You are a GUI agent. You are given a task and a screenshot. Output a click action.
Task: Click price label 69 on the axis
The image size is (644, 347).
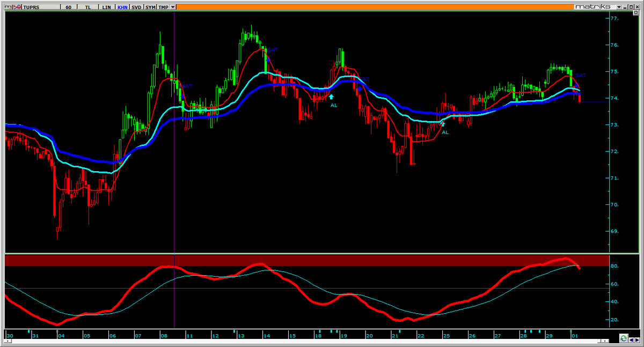coord(615,232)
